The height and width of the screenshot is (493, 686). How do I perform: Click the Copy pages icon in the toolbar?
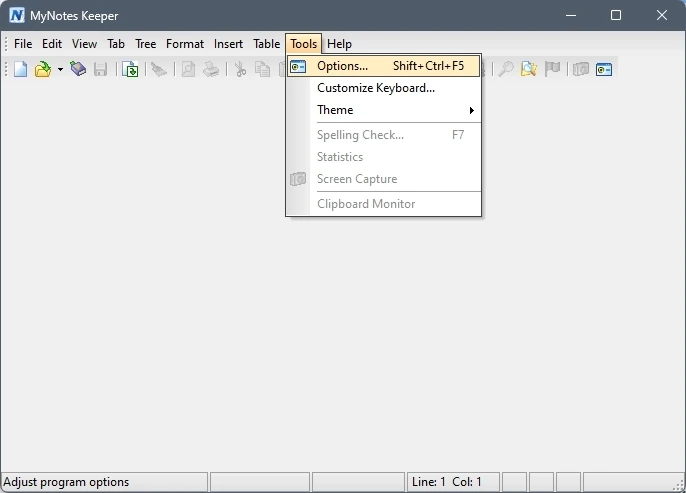(x=262, y=69)
